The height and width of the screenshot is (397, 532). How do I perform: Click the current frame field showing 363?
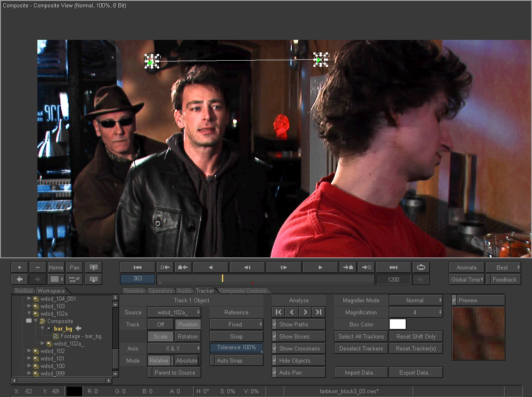(138, 279)
